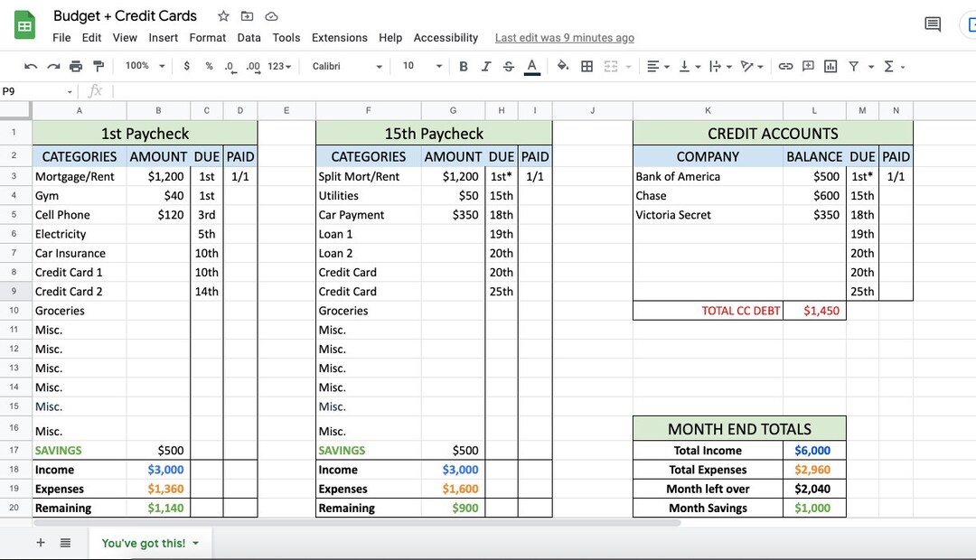Click the Last edit was 9 minutes ago link
Viewport: 976px width, 560px height.
click(564, 38)
